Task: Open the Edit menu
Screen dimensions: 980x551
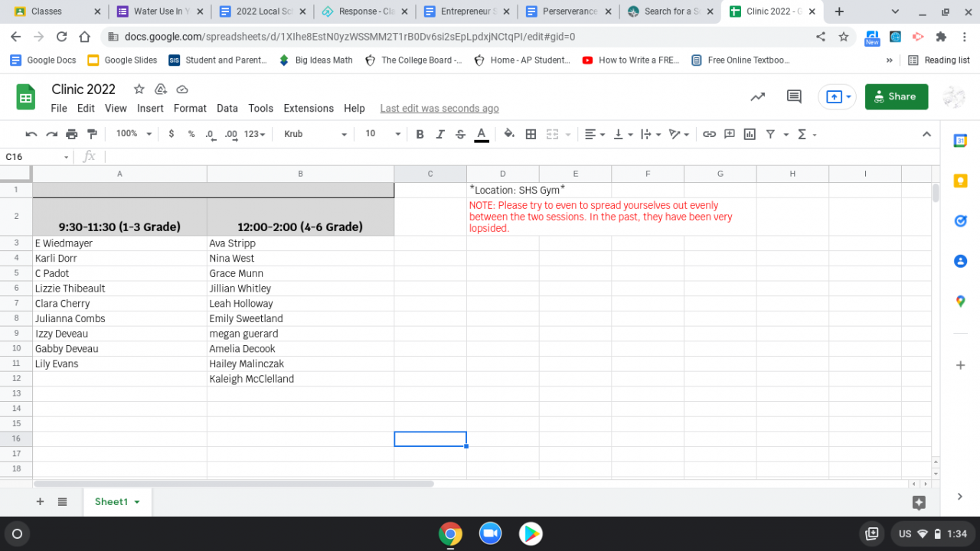Action: pyautogui.click(x=86, y=109)
